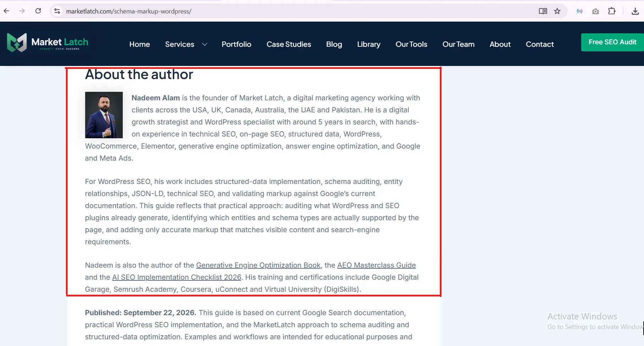644x346 pixels.
Task: Open the AEO Masterclass Guide link
Action: coord(376,265)
